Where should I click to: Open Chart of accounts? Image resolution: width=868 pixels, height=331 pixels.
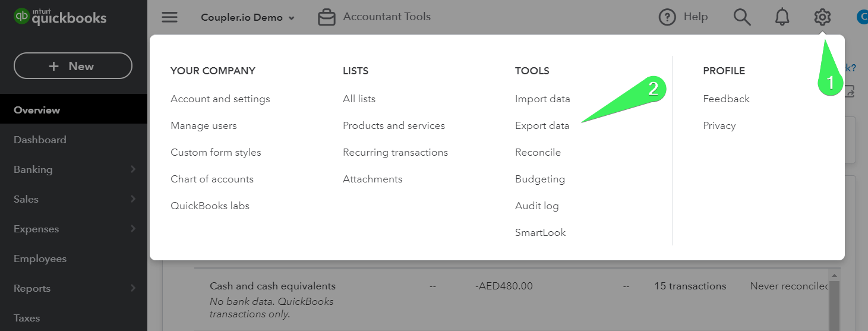coord(212,179)
